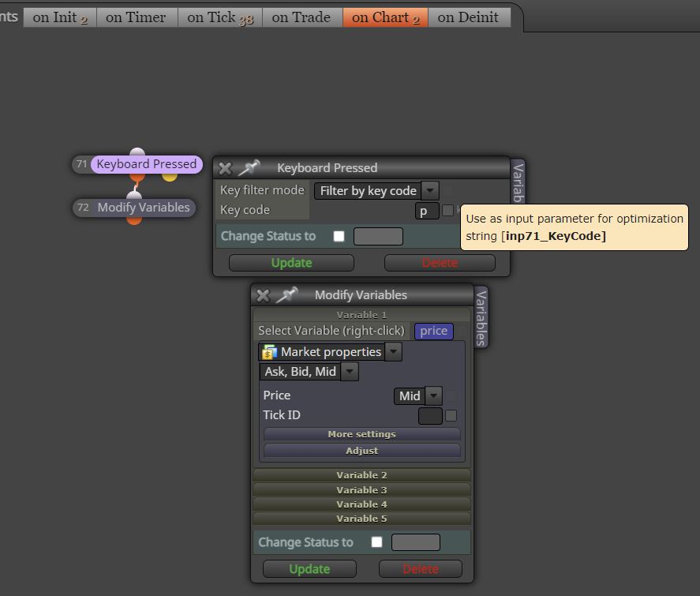
Task: Toggle the checkbox beside price variable
Action: tap(461, 331)
